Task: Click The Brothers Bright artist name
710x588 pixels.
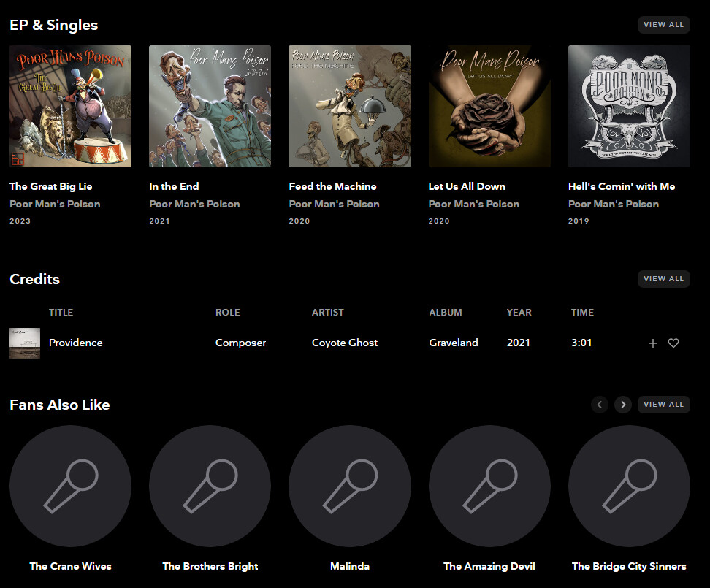Action: 210,566
